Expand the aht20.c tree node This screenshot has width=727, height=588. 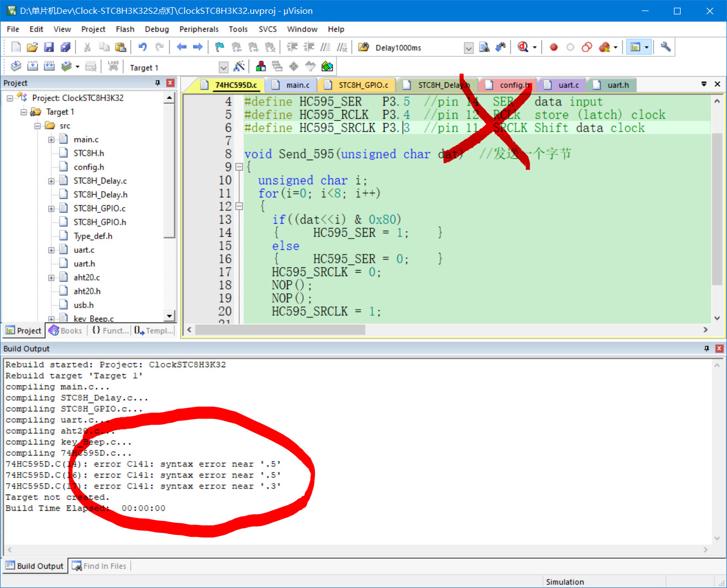coord(51,278)
